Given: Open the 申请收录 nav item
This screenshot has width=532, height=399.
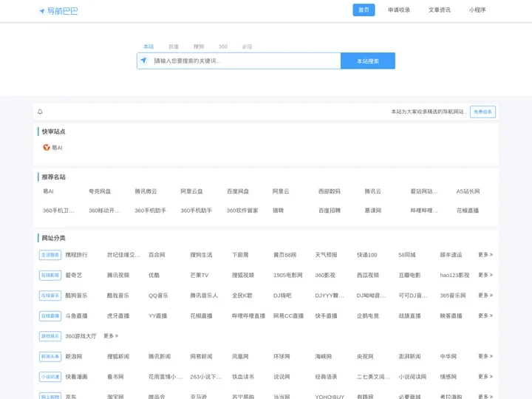Looking at the screenshot, I should [399, 10].
